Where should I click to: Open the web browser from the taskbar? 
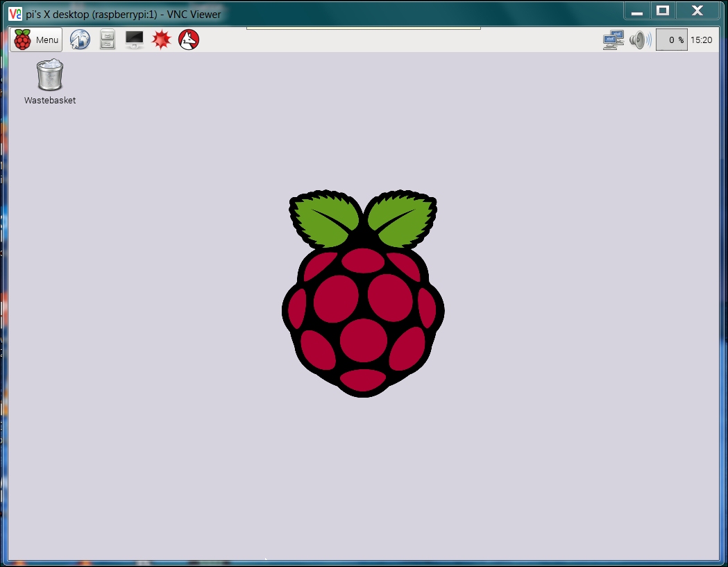pyautogui.click(x=81, y=40)
